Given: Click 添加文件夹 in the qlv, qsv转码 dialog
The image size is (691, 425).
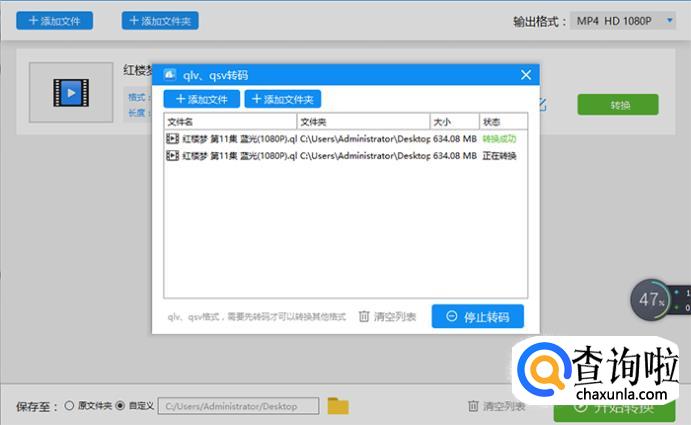Looking at the screenshot, I should tap(282, 99).
